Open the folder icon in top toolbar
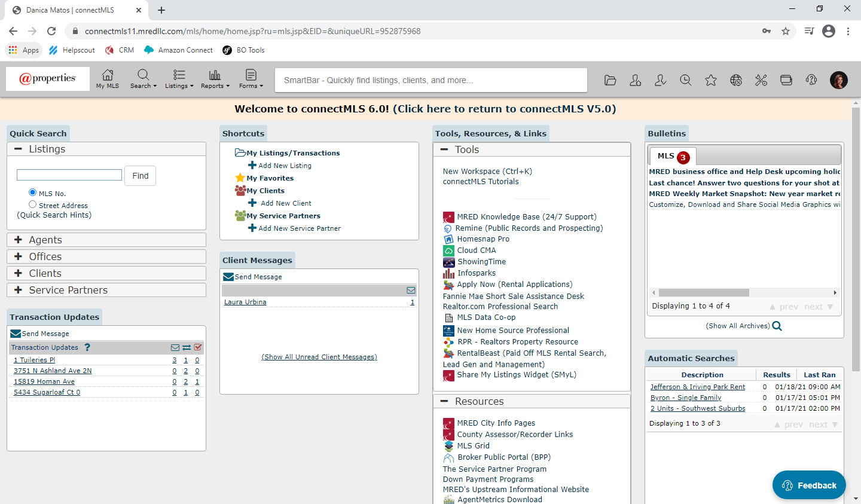The width and height of the screenshot is (861, 504). pos(610,80)
